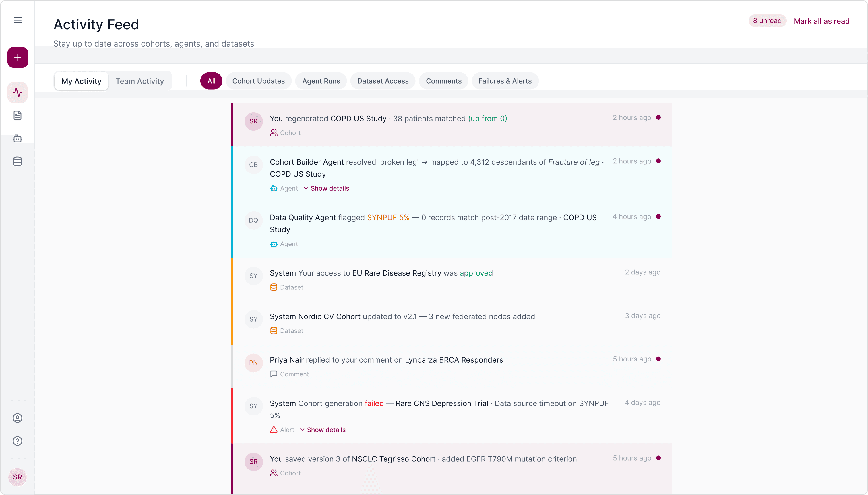This screenshot has height=495, width=868.
Task: Open the help question mark icon
Action: [x=18, y=441]
